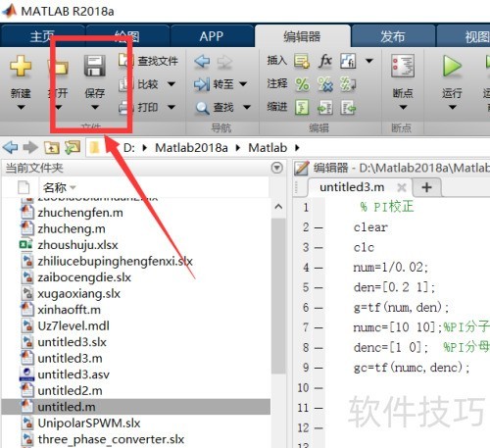Click the file list vertical scrollbar thumb
Screen dimensions: 490x448
[278, 296]
